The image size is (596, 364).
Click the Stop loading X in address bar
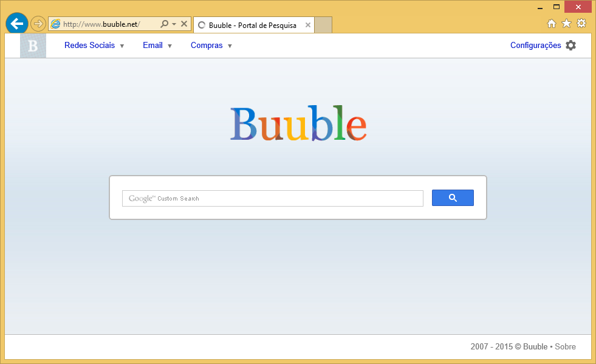pos(184,24)
